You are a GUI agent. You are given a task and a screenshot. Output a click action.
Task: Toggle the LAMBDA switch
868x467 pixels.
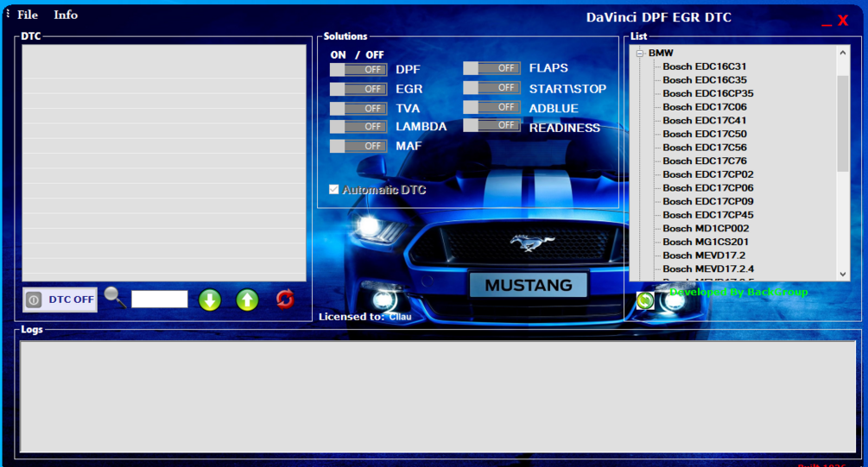click(x=358, y=127)
